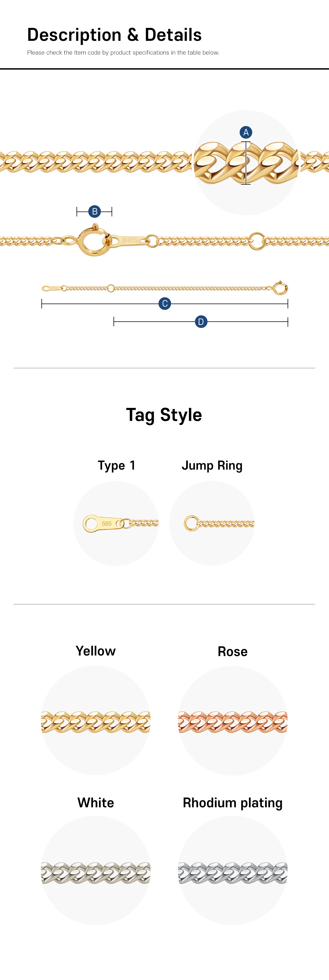Click the magnified chain link close-up
The image size is (329, 980).
coord(246,163)
